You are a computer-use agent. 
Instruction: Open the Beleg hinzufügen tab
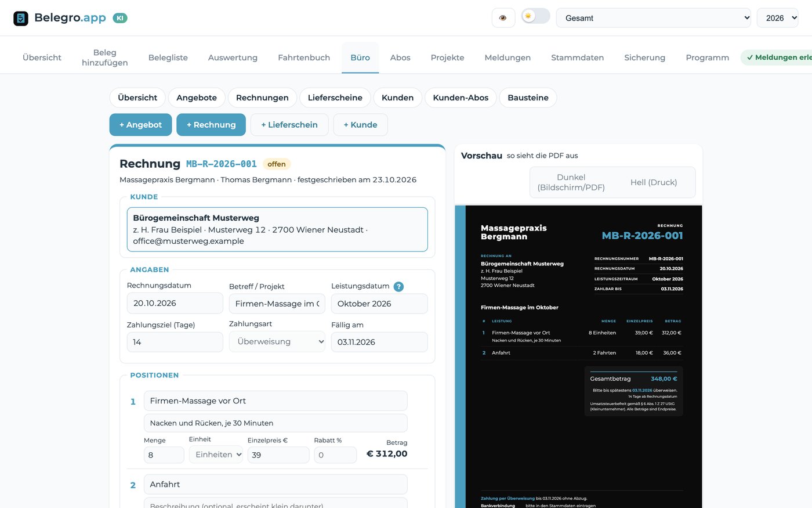(x=105, y=57)
